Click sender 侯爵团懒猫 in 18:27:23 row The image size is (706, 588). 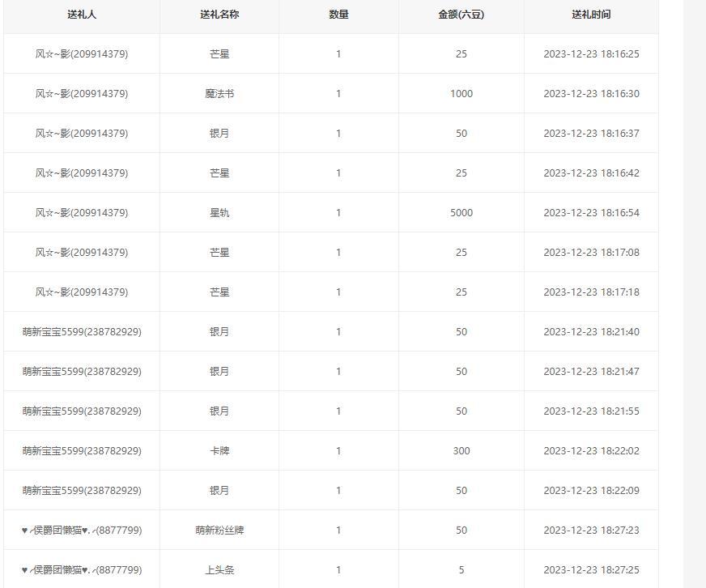tap(82, 530)
